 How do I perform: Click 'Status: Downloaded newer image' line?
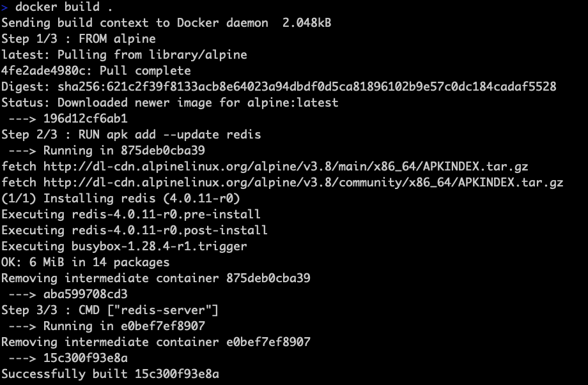click(x=169, y=103)
